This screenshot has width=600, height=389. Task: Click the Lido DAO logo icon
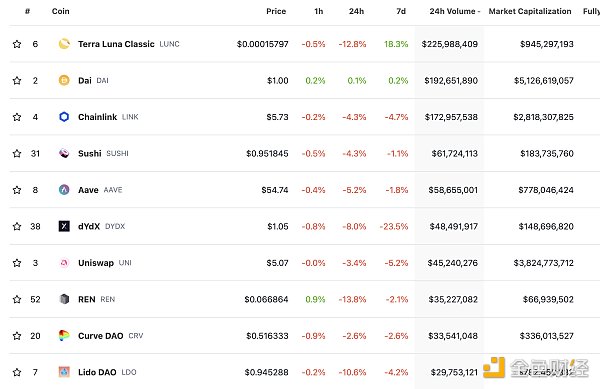(64, 372)
